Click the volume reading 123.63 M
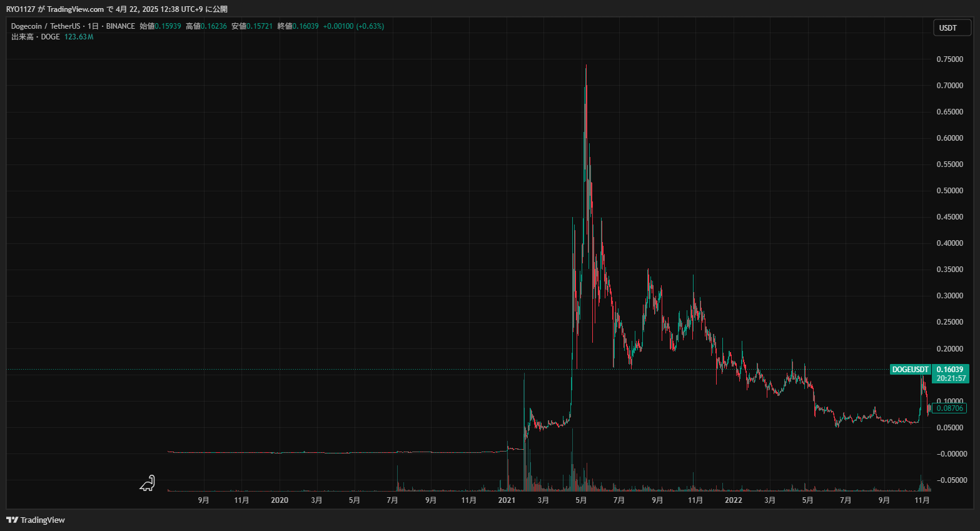 pyautogui.click(x=79, y=37)
